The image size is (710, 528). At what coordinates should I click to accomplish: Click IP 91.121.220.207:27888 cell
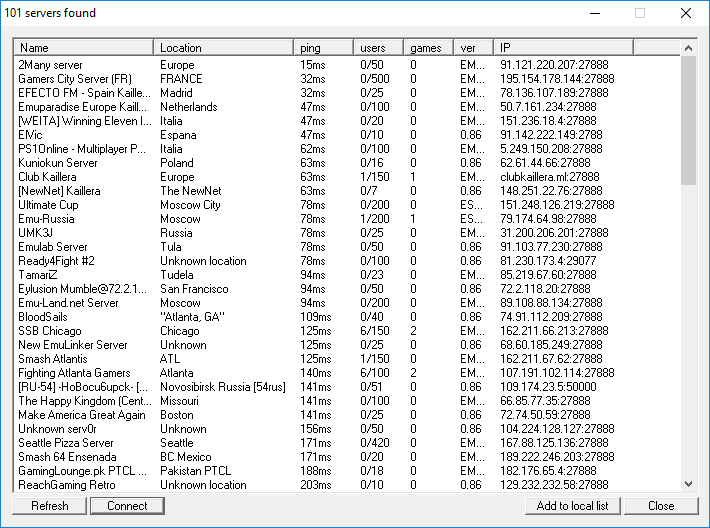(x=554, y=65)
